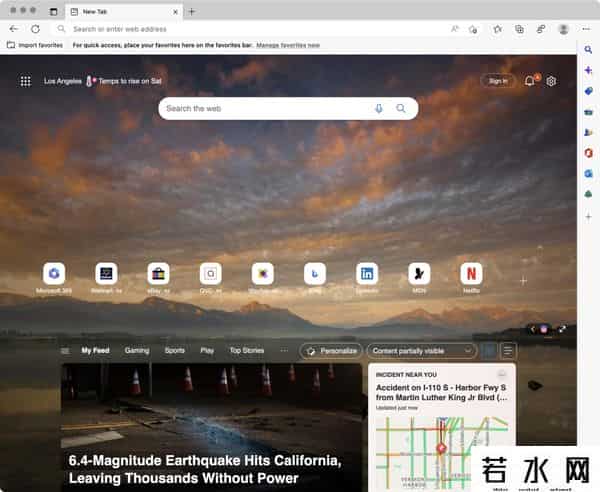Open the green tree icon in sidebar
The width and height of the screenshot is (600, 492).
(x=588, y=194)
